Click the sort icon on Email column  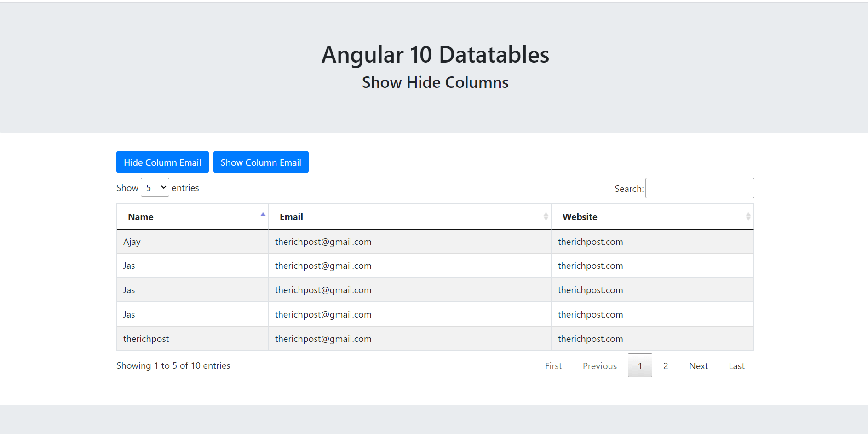[x=546, y=216]
